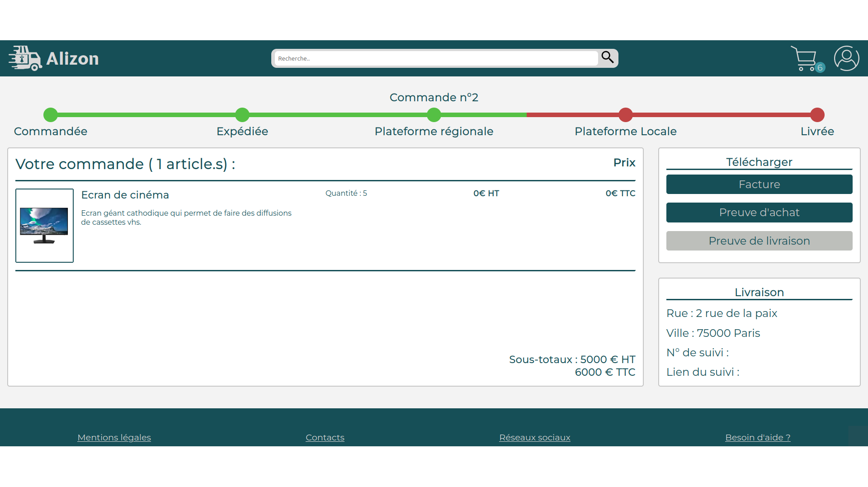Click the Commandée progress step dot
The height and width of the screenshot is (487, 868).
click(51, 115)
